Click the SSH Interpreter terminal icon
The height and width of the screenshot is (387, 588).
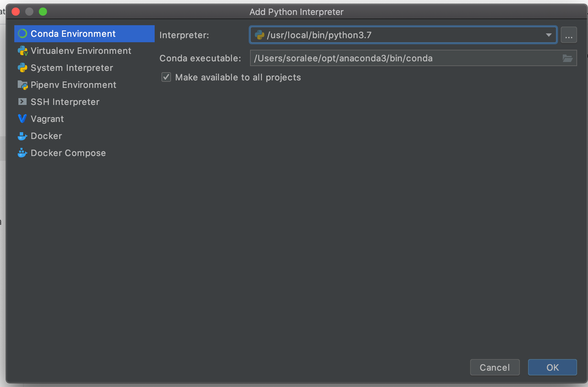22,102
